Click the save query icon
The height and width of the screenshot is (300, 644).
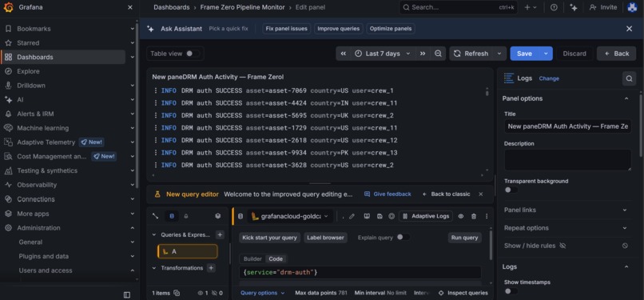[380, 216]
